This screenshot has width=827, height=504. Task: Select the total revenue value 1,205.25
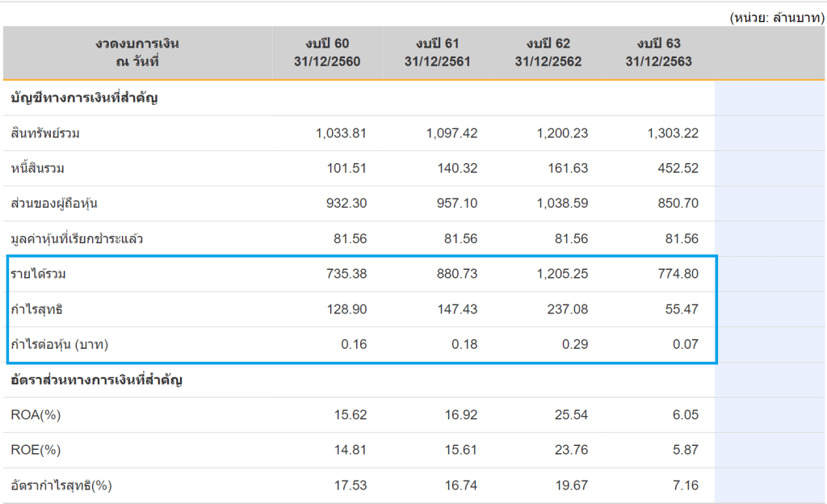point(562,274)
